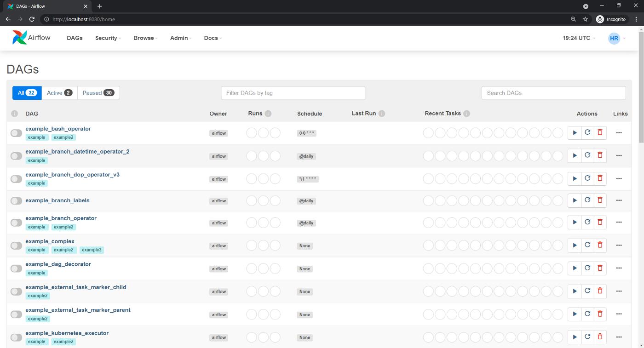This screenshot has height=348, width=644.
Task: Bookmark page using the star icon
Action: (585, 19)
